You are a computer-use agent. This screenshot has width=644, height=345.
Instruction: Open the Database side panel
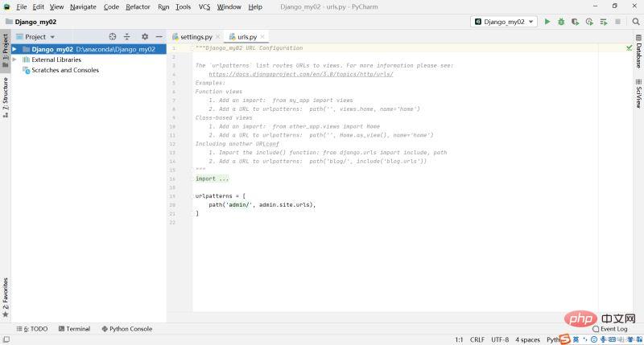pos(638,52)
